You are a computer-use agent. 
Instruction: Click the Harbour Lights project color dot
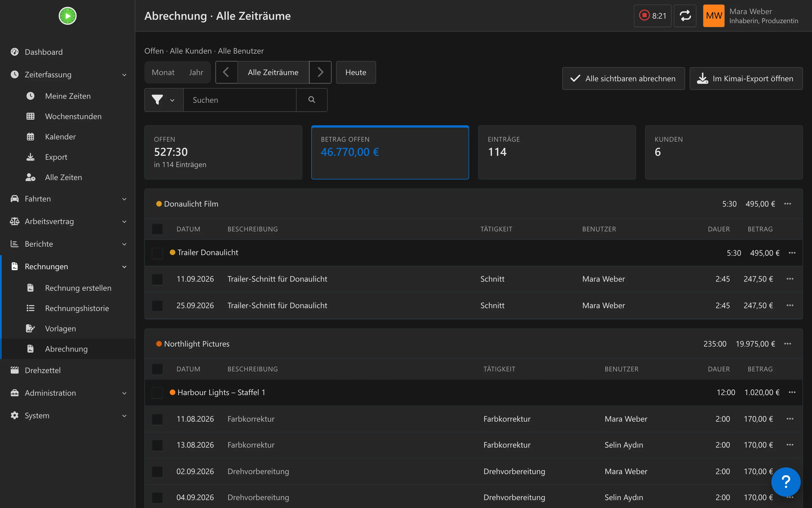click(173, 392)
